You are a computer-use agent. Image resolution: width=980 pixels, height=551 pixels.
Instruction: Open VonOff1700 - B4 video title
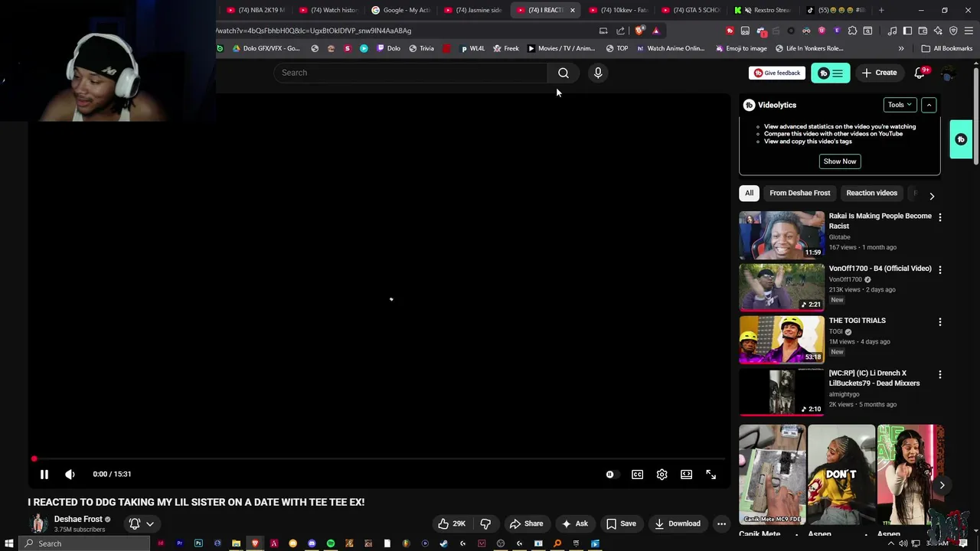pos(880,269)
